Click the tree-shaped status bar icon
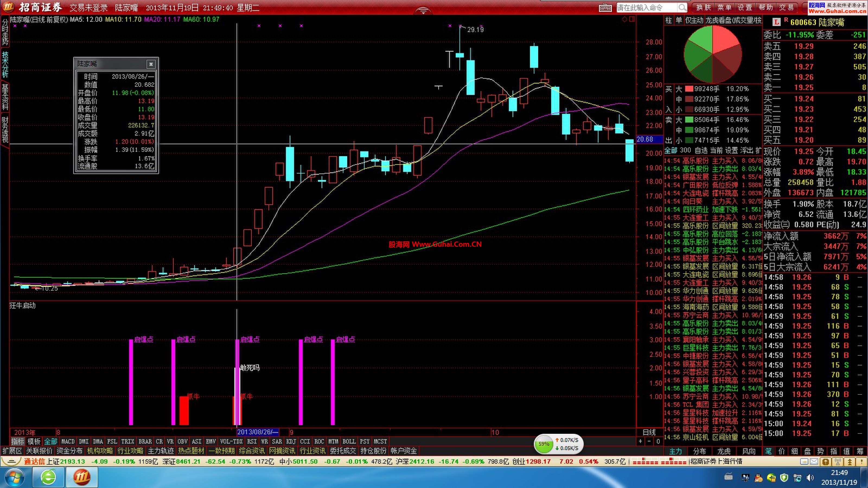 coord(850,462)
